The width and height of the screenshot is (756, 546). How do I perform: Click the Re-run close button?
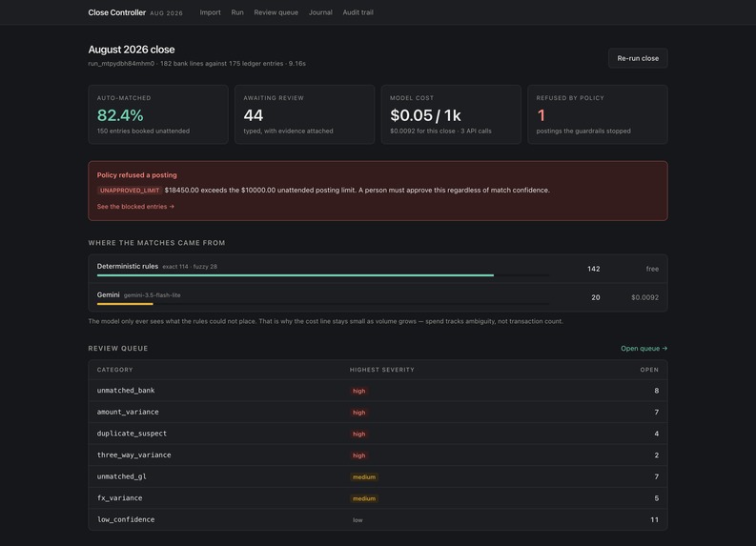pos(638,58)
